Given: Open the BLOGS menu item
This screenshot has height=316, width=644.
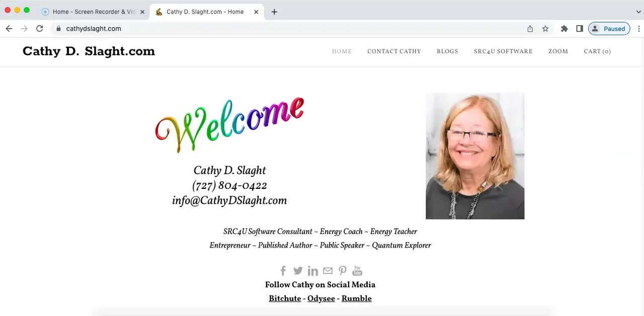Looking at the screenshot, I should pyautogui.click(x=447, y=51).
